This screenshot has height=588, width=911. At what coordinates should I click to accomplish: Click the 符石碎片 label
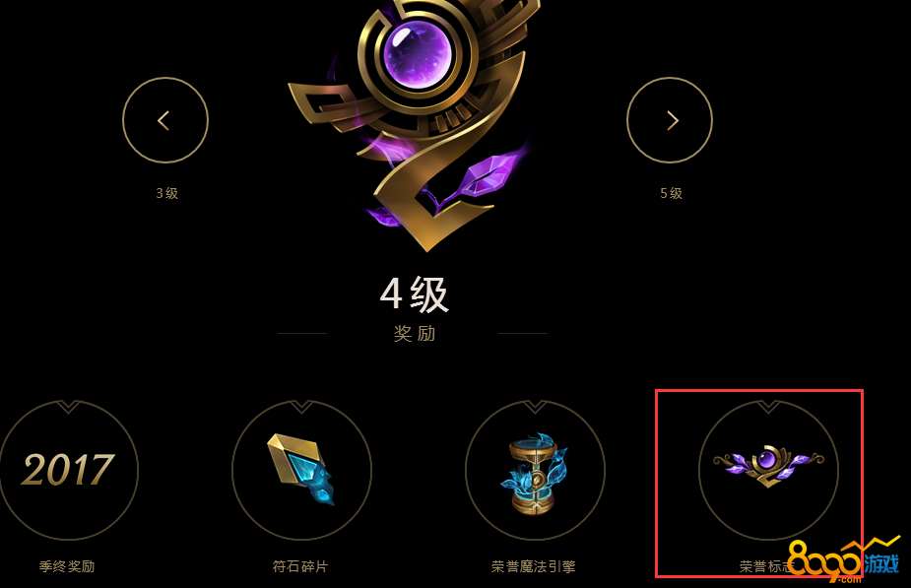(x=300, y=566)
